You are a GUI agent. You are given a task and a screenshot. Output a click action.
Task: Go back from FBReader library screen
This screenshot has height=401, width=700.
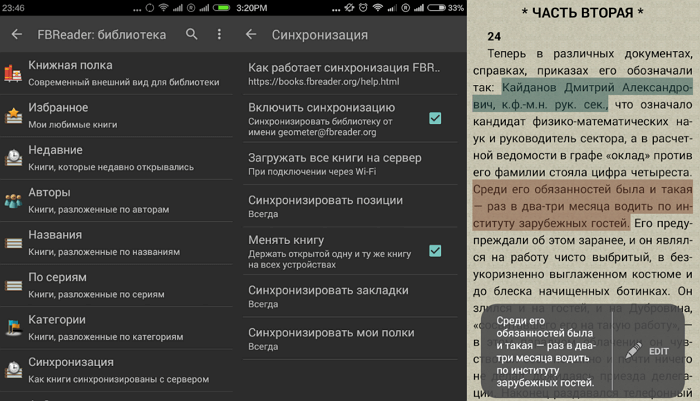[x=16, y=35]
